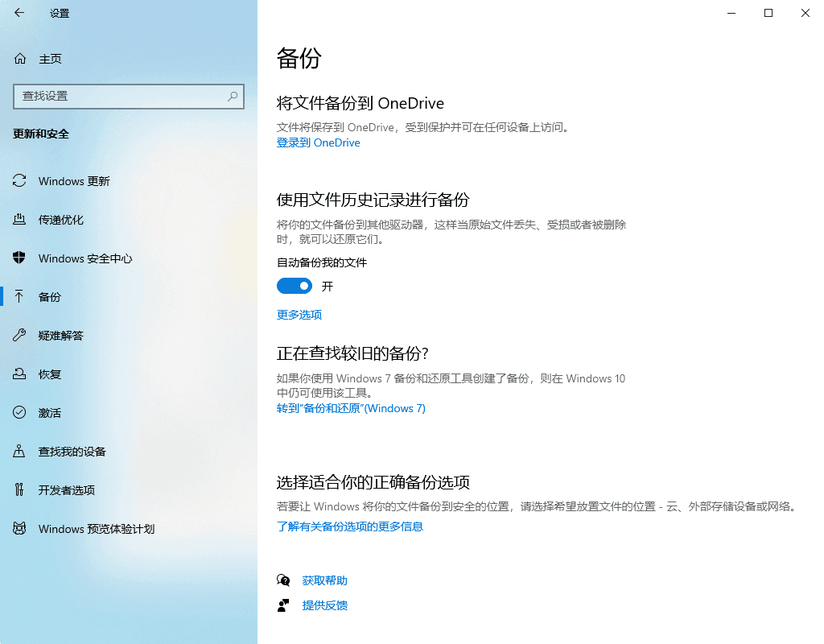Click the 传递优化 sidebar icon
This screenshot has height=644, width=824.
[19, 220]
